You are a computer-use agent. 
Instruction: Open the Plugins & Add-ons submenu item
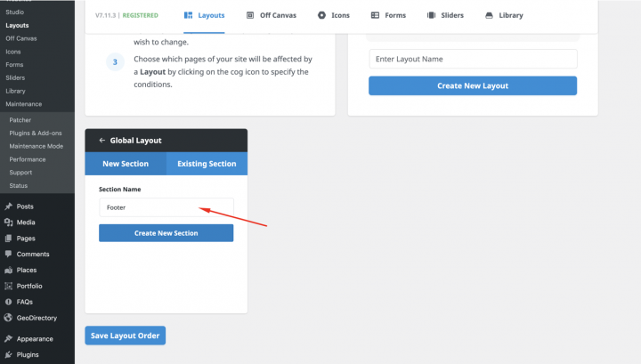pos(36,133)
